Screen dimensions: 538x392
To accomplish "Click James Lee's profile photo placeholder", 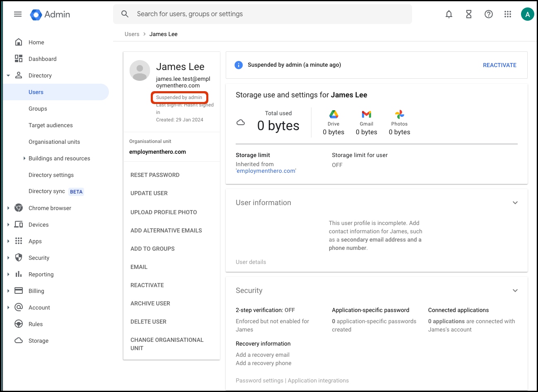I will pos(140,70).
